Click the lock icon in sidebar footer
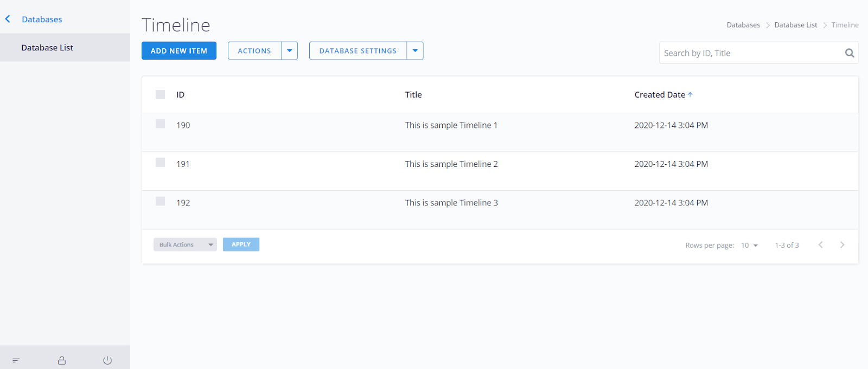 point(62,360)
